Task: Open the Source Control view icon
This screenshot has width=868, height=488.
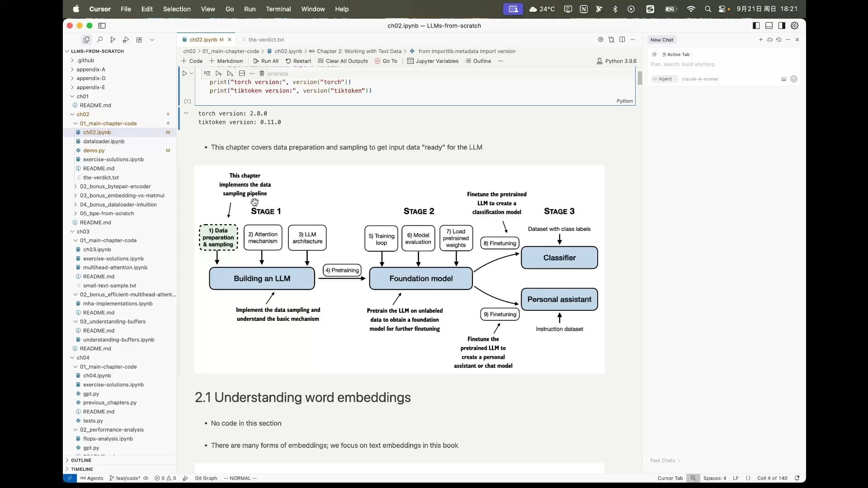Action: [113, 40]
